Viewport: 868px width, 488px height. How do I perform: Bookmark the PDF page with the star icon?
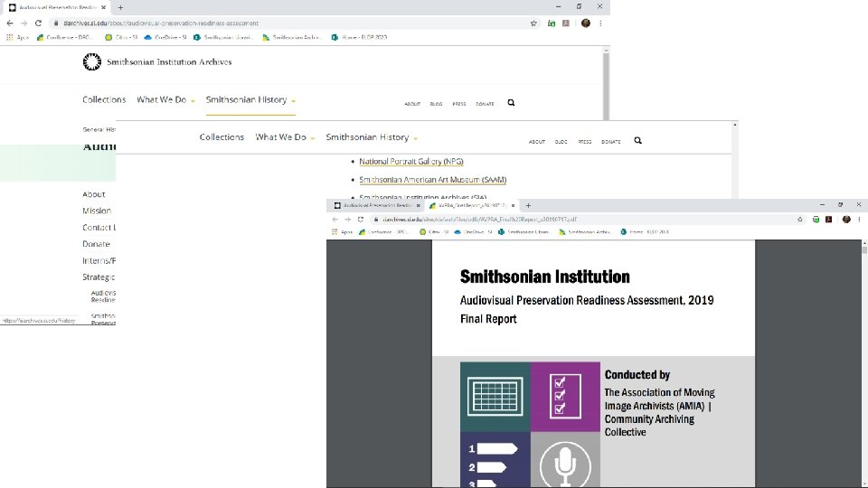pyautogui.click(x=800, y=219)
